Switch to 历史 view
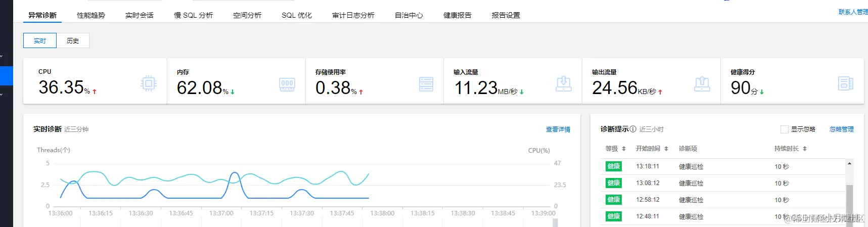 (x=73, y=40)
